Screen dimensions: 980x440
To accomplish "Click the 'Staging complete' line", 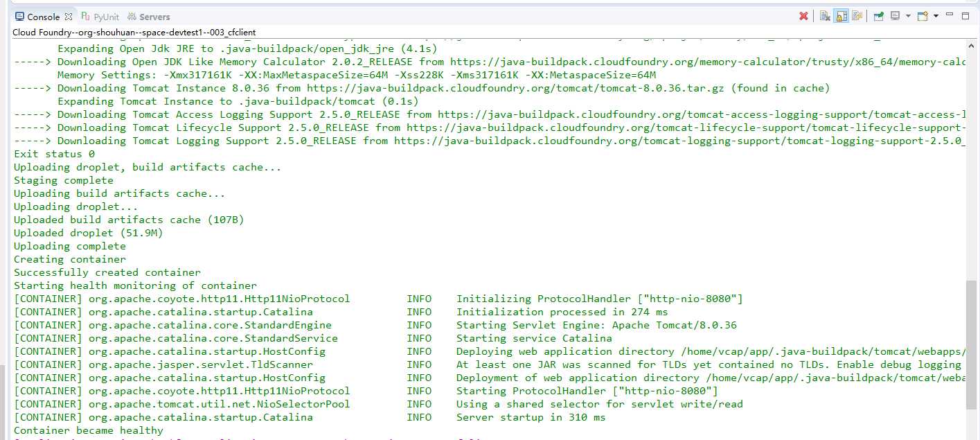I will click(64, 180).
